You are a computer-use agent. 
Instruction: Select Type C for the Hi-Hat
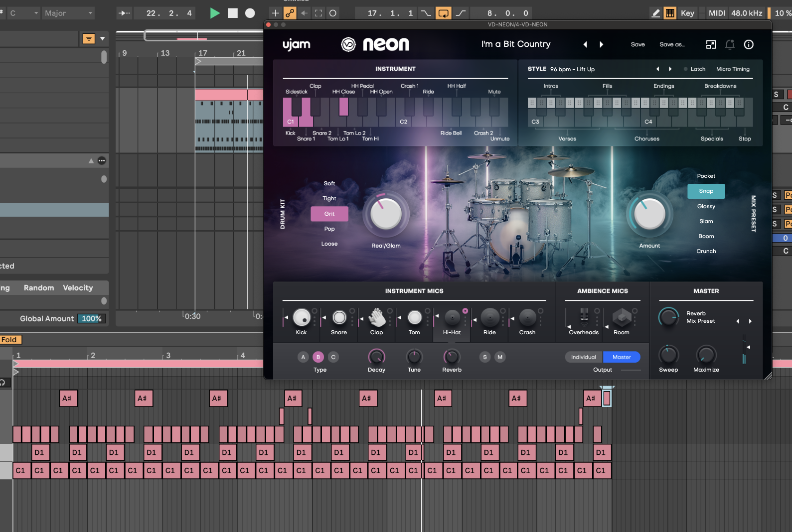[333, 357]
